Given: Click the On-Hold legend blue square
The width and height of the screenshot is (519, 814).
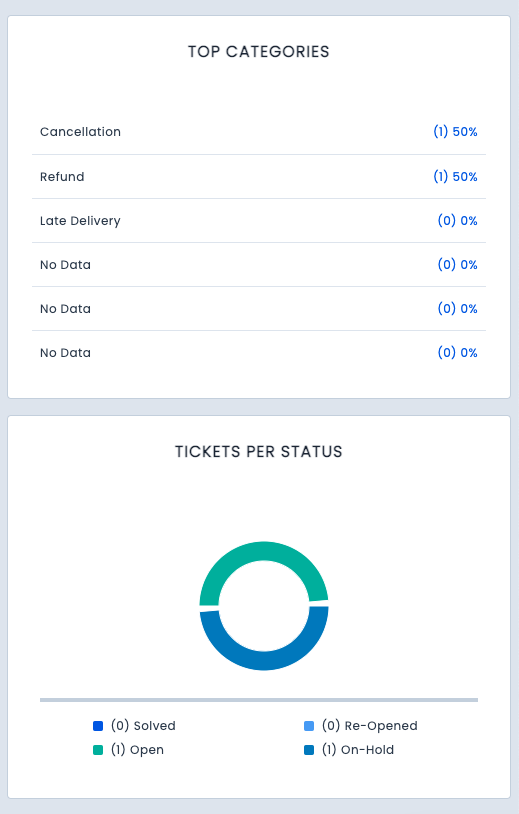Looking at the screenshot, I should [x=309, y=750].
